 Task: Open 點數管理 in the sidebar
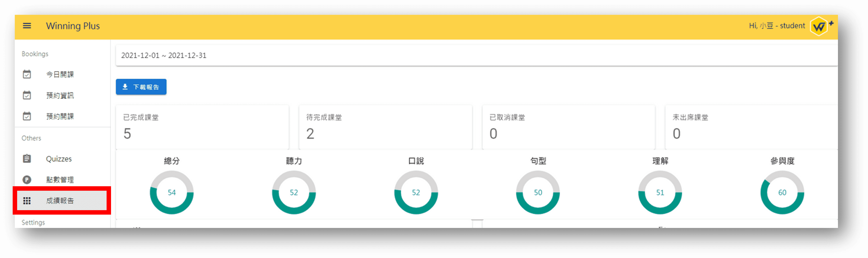pos(62,180)
